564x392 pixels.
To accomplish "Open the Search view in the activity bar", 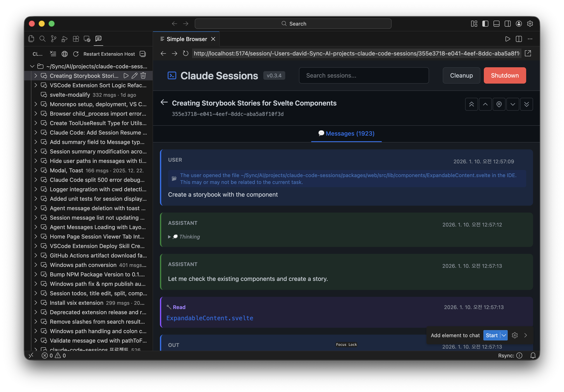I will click(x=43, y=38).
